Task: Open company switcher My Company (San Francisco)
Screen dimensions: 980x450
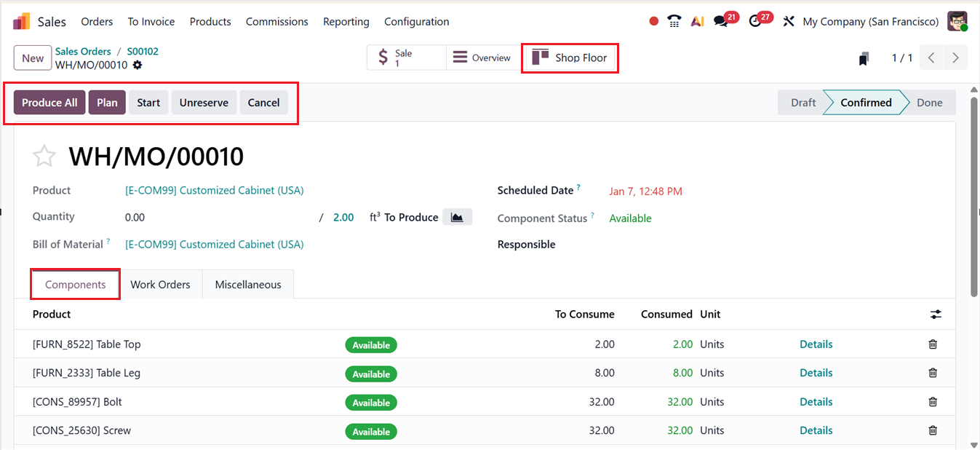Action: [870, 22]
